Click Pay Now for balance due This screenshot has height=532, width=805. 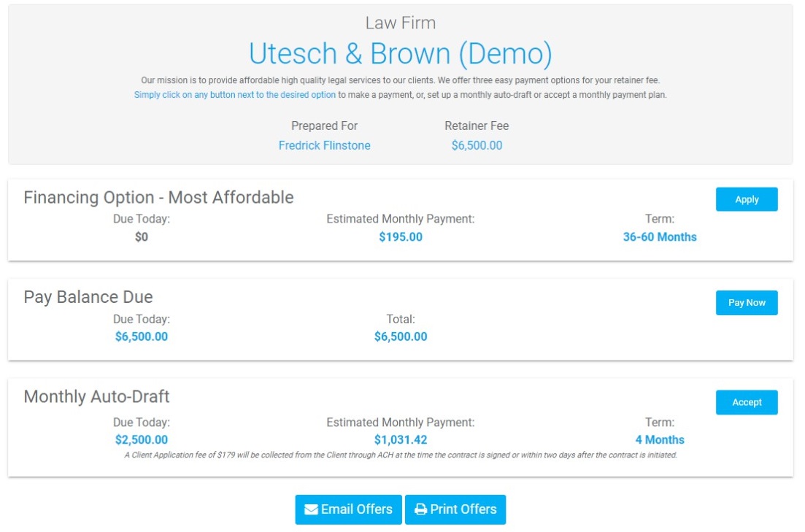pos(747,302)
